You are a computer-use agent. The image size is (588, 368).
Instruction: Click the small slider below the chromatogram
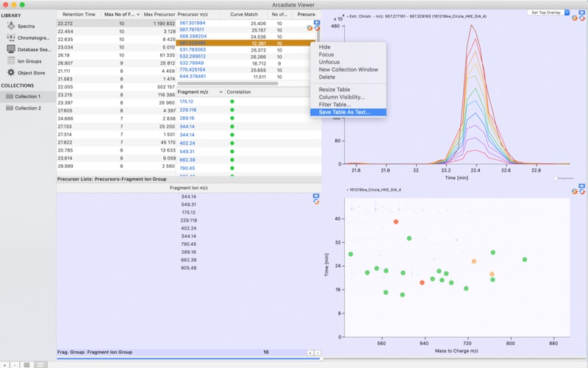coord(564,179)
